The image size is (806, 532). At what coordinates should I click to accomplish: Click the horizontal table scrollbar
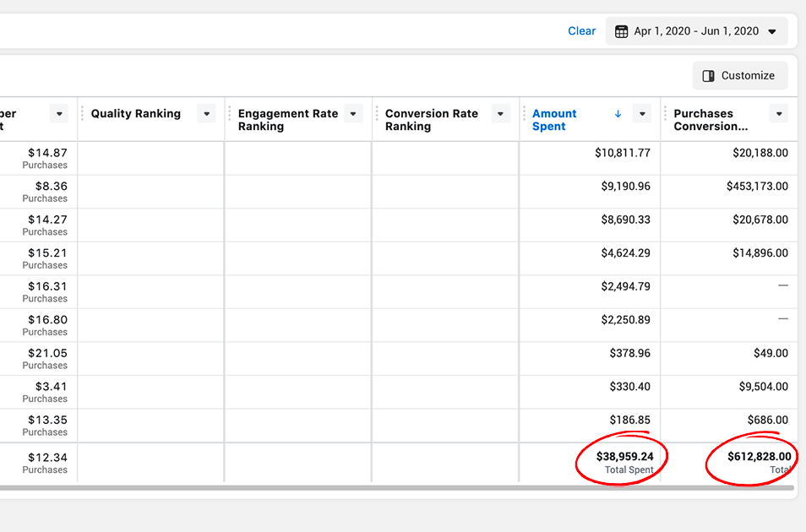pyautogui.click(x=397, y=487)
